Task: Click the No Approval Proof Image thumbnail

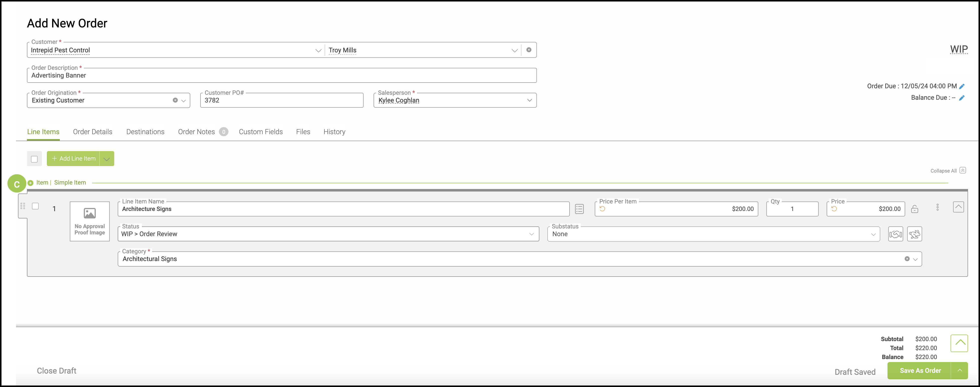Action: point(90,221)
